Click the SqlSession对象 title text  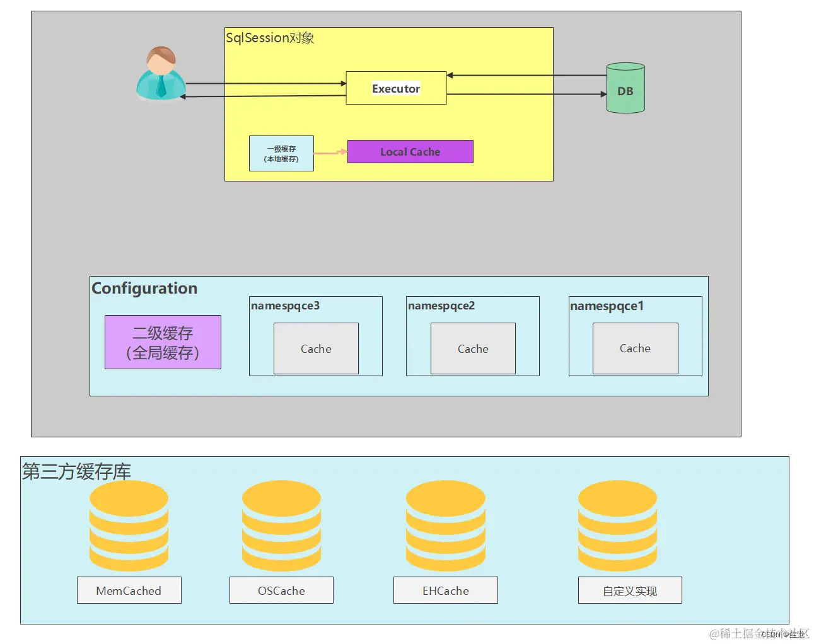pyautogui.click(x=270, y=38)
